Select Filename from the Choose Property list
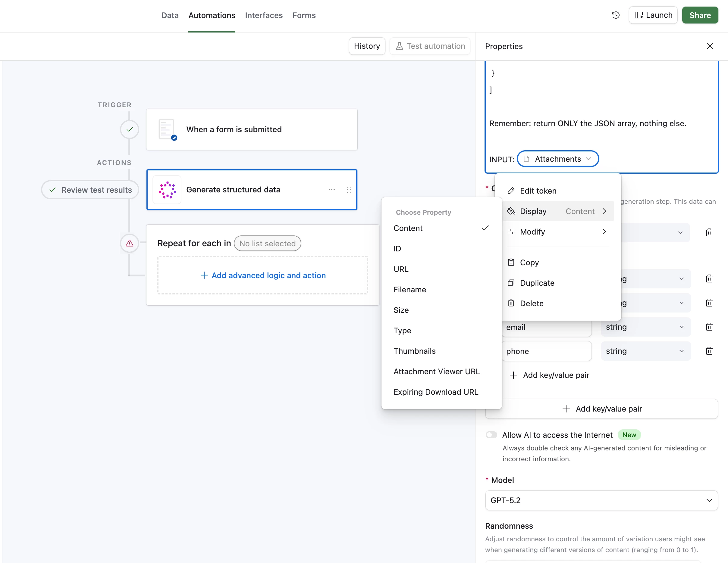 tap(410, 290)
